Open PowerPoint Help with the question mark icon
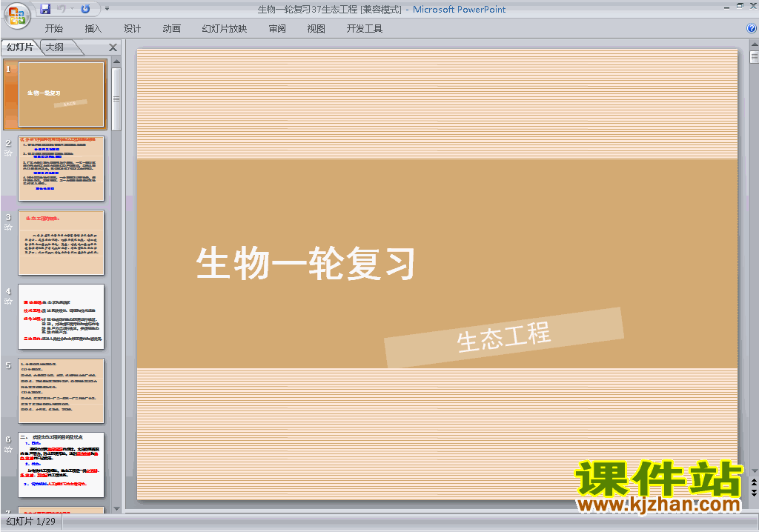The width and height of the screenshot is (759, 532). (x=752, y=29)
